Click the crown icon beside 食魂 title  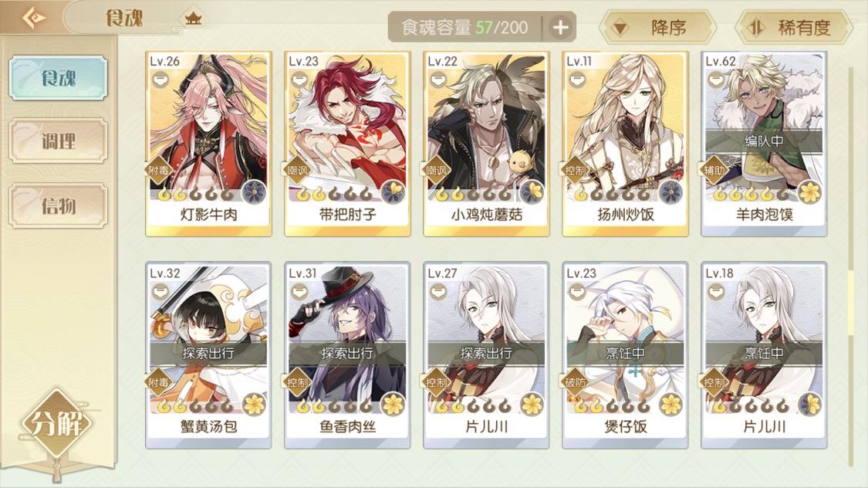coord(193,19)
